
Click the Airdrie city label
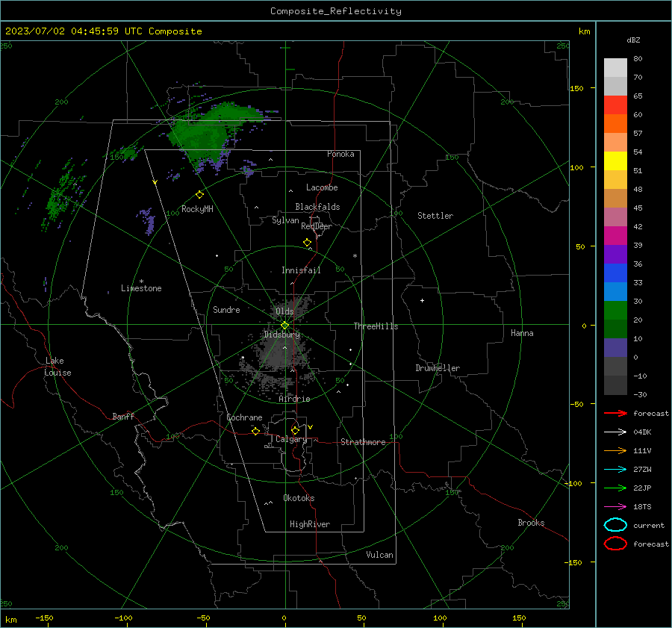point(294,399)
